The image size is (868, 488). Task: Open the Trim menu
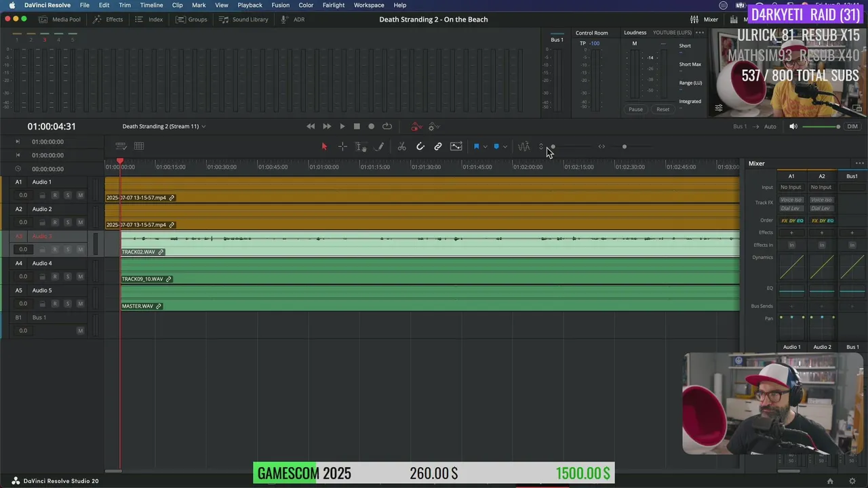[125, 5]
